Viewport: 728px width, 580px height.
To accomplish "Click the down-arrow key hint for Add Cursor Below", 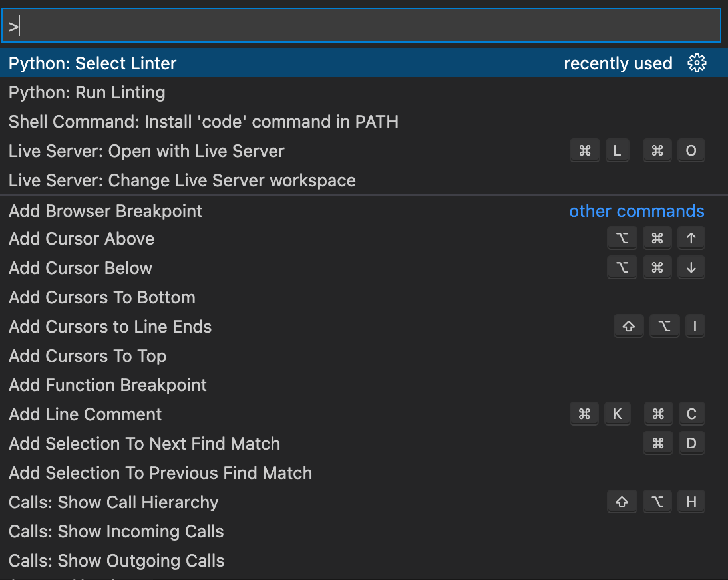I will [x=691, y=267].
